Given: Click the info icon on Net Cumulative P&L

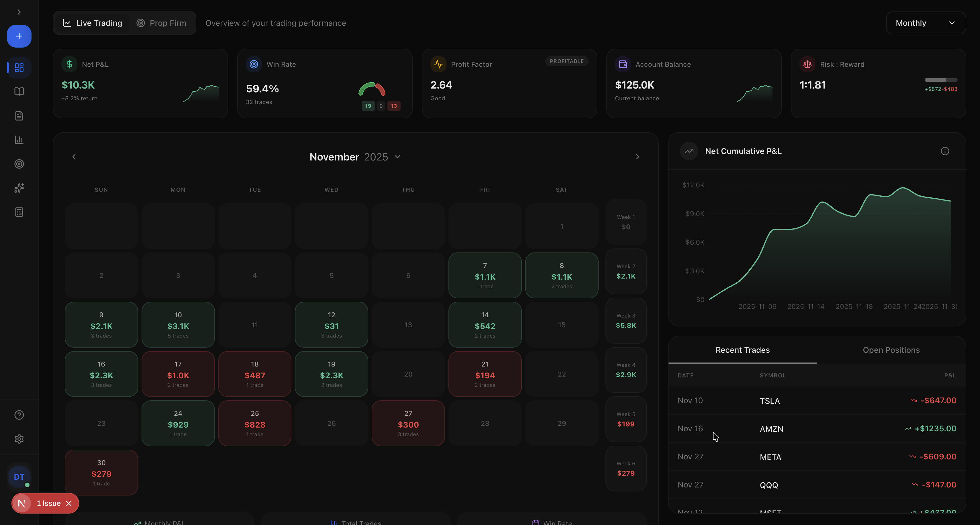Looking at the screenshot, I should pos(945,151).
